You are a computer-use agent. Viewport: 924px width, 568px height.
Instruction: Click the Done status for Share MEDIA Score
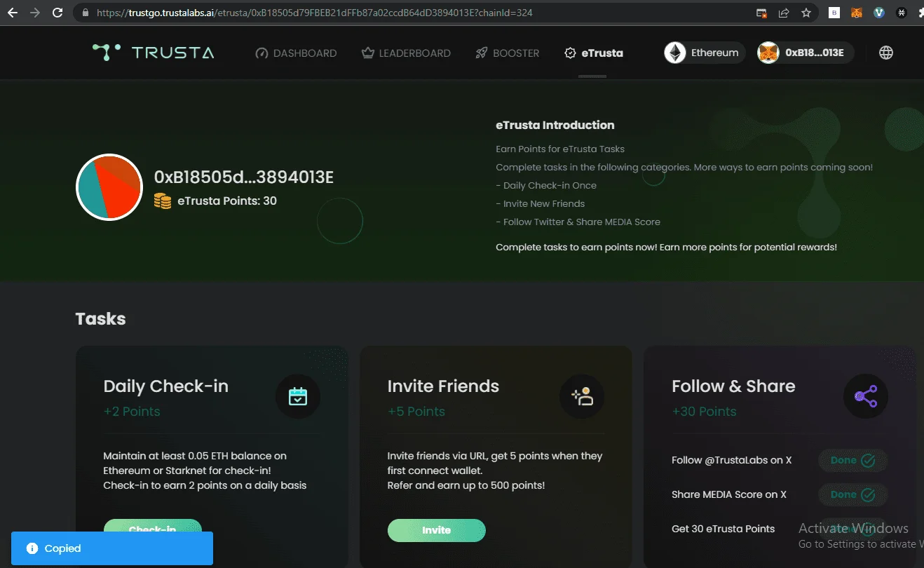pos(852,494)
